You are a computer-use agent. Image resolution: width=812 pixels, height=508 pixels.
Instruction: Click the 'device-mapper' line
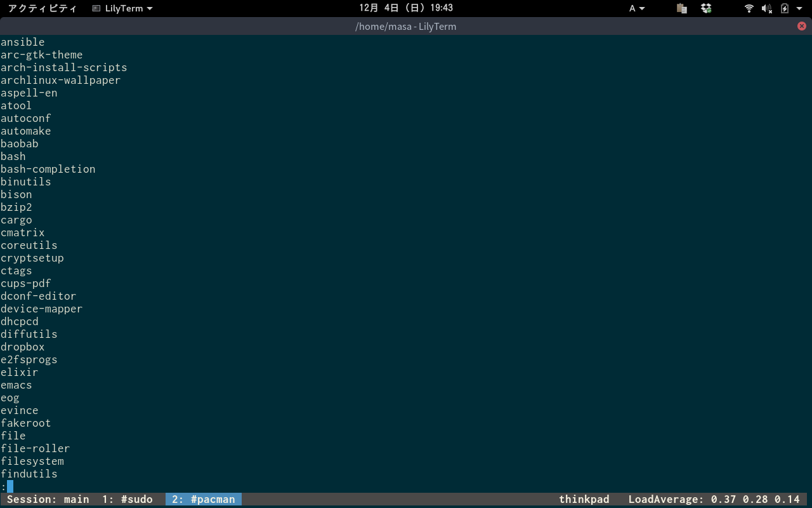pyautogui.click(x=42, y=309)
